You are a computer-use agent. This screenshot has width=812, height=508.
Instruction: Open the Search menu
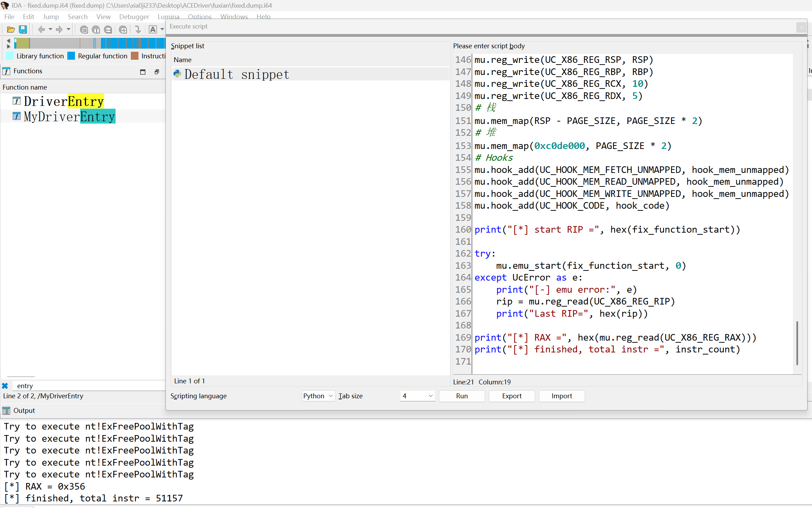pyautogui.click(x=77, y=17)
